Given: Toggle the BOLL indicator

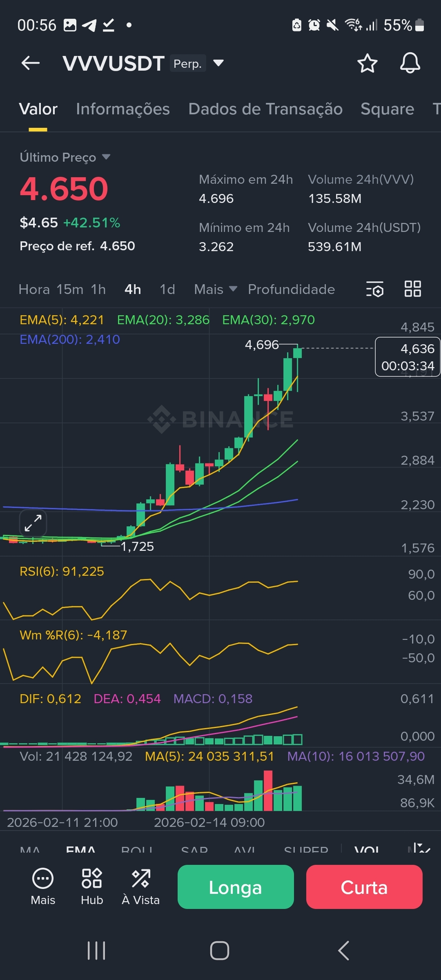Looking at the screenshot, I should pyautogui.click(x=137, y=849).
